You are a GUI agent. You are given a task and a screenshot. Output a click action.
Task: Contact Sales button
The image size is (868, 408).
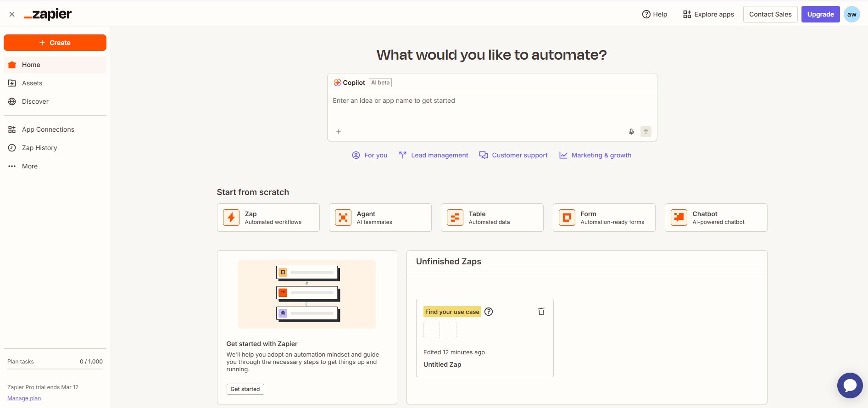tap(770, 14)
